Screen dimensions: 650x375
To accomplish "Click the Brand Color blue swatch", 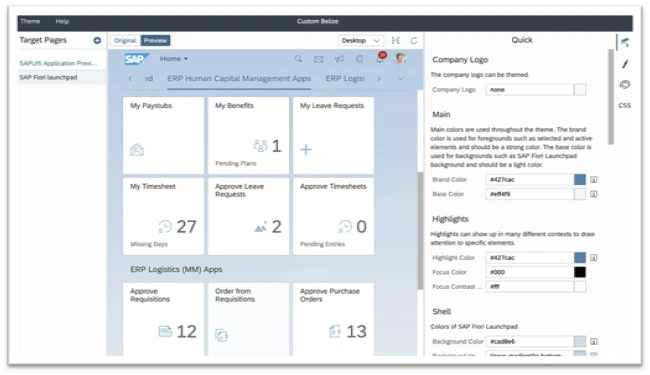I will click(580, 179).
